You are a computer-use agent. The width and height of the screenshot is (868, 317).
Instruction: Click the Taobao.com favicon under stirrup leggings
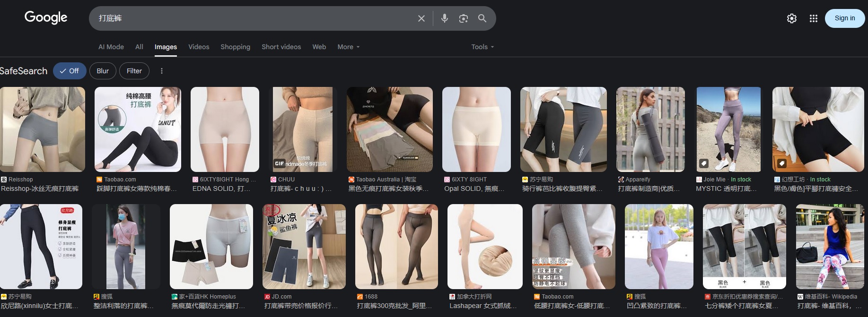click(x=99, y=180)
